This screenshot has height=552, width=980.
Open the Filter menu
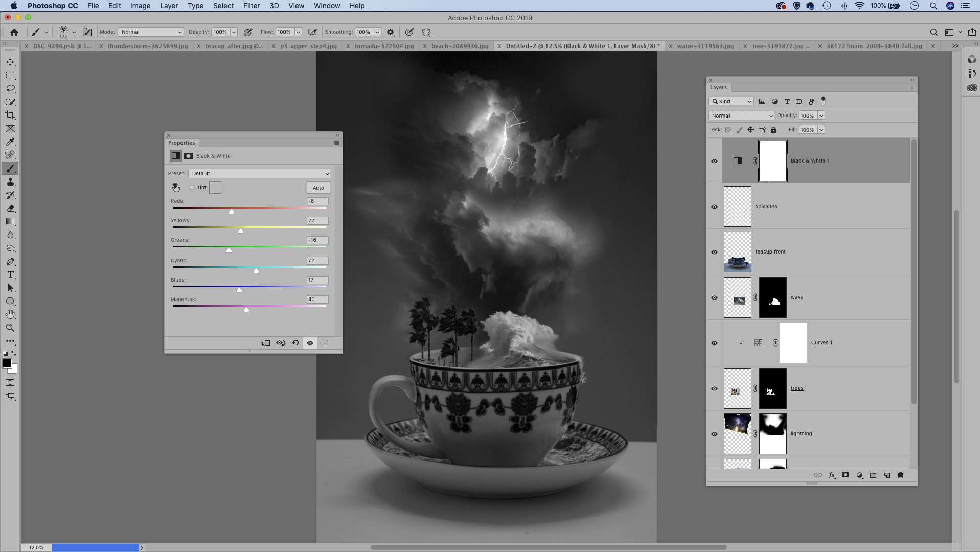point(251,6)
